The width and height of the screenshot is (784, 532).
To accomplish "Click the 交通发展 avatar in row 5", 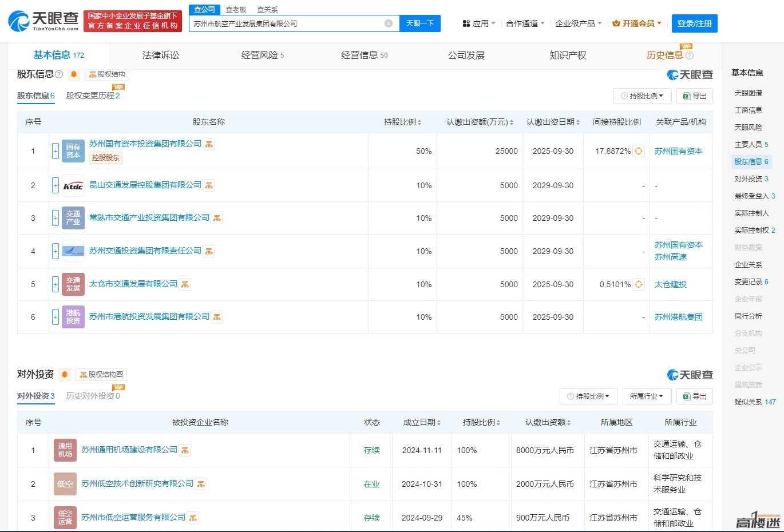I will point(73,284).
